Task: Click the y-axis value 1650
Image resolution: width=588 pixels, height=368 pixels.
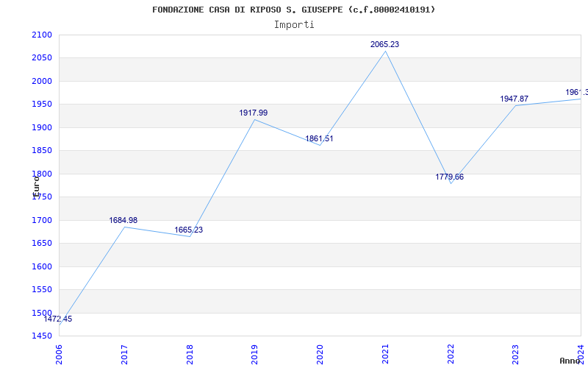Action: (42, 244)
